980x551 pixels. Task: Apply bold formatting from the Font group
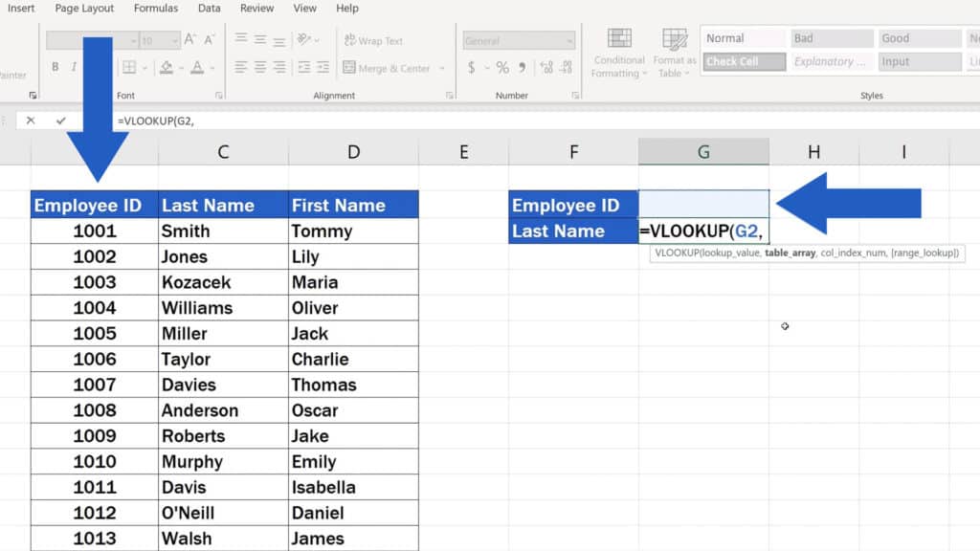pos(55,65)
